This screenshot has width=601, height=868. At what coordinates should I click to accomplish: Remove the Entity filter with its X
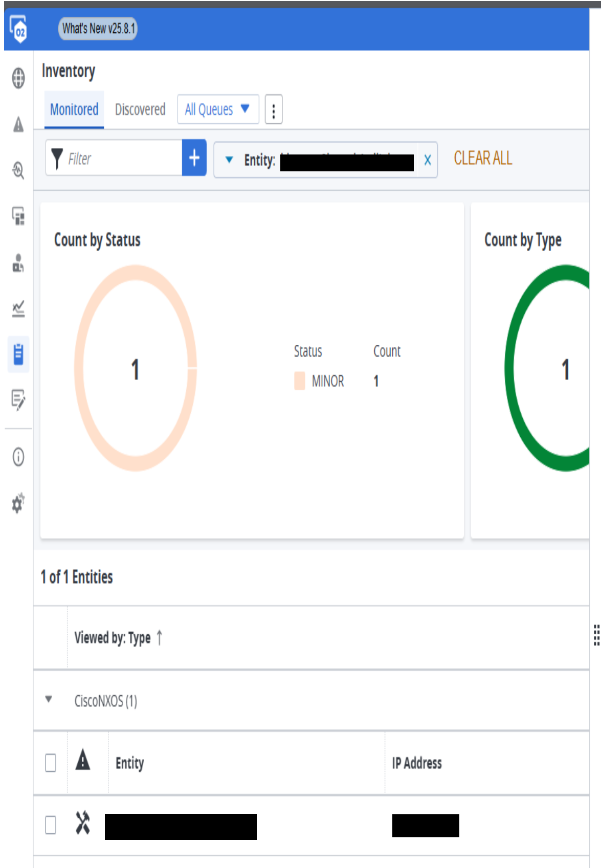click(x=428, y=160)
